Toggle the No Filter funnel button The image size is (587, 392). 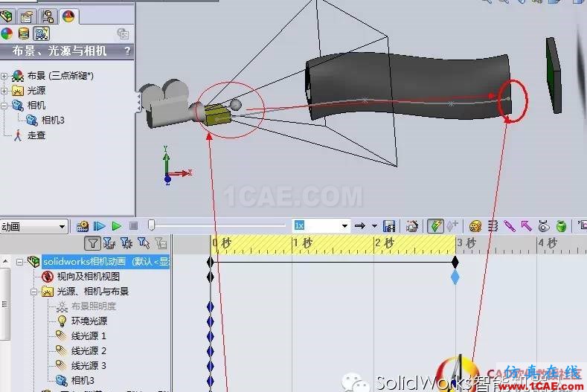92,244
